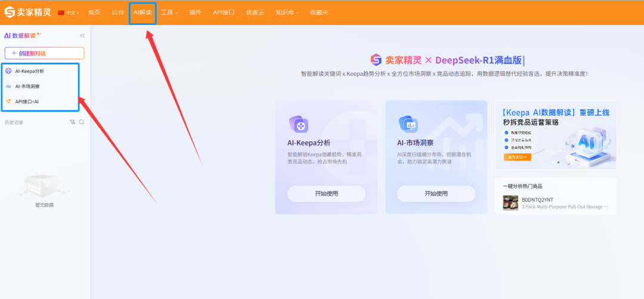The image size is (644, 299).
Task: Click the China flag icon in header
Action: [61, 13]
